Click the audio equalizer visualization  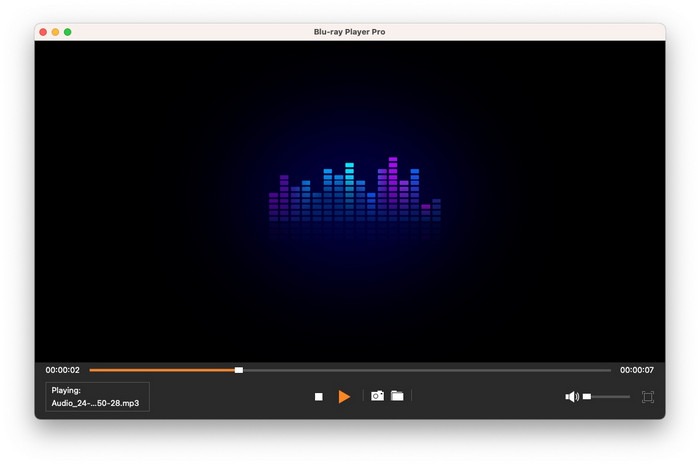(x=355, y=192)
